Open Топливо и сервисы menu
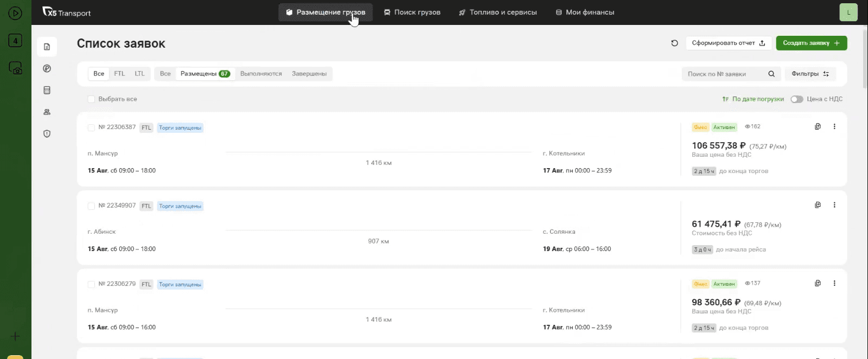The image size is (868, 359). 498,12
